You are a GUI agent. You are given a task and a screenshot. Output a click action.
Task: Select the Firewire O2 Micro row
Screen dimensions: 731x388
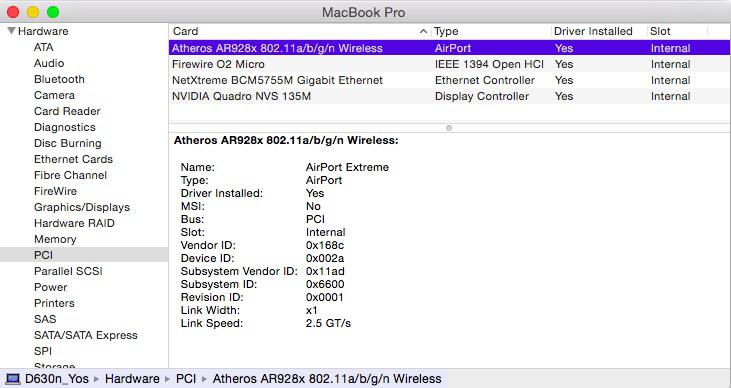(x=449, y=64)
